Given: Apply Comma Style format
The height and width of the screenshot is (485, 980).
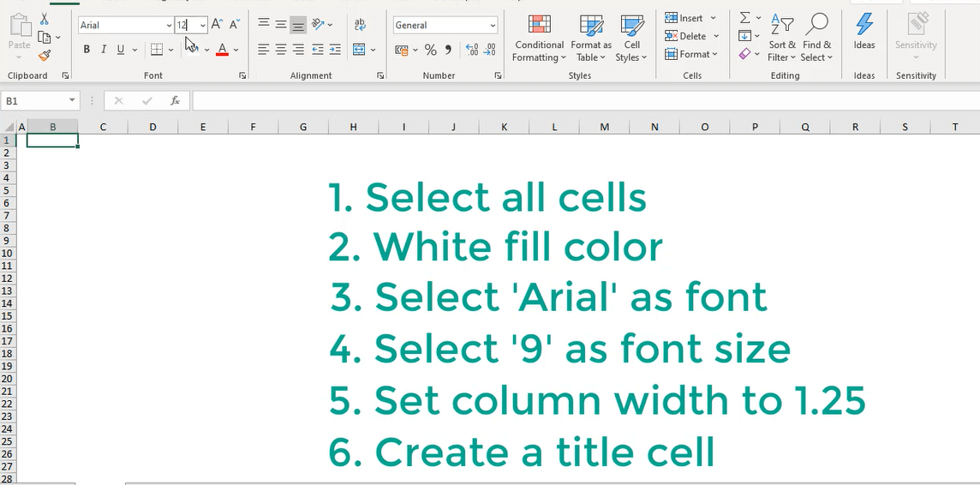Looking at the screenshot, I should (448, 50).
